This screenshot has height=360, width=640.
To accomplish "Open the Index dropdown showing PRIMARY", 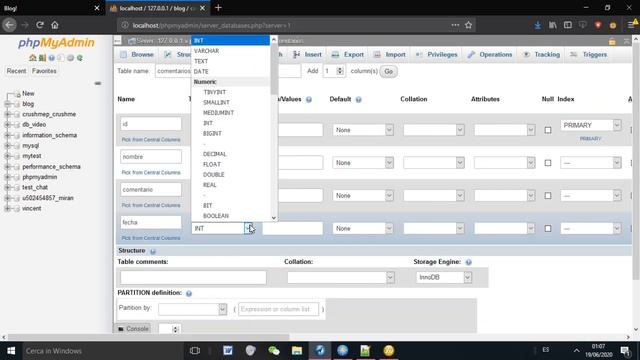I will click(x=591, y=125).
